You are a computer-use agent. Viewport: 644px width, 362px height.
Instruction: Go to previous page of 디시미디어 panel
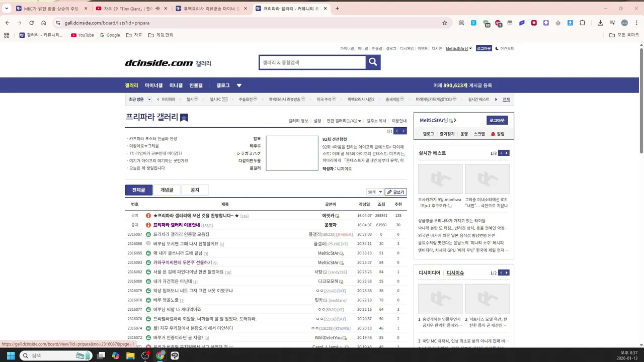(x=501, y=273)
